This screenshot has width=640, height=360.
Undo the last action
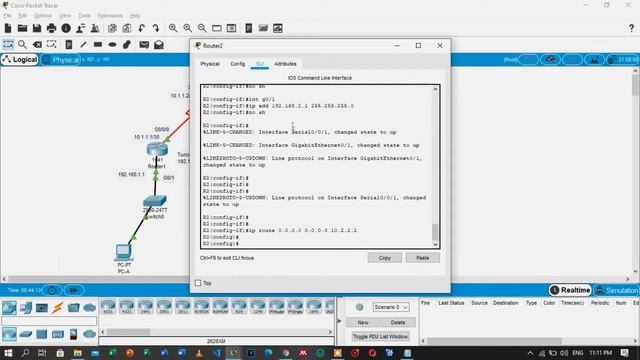point(141,28)
